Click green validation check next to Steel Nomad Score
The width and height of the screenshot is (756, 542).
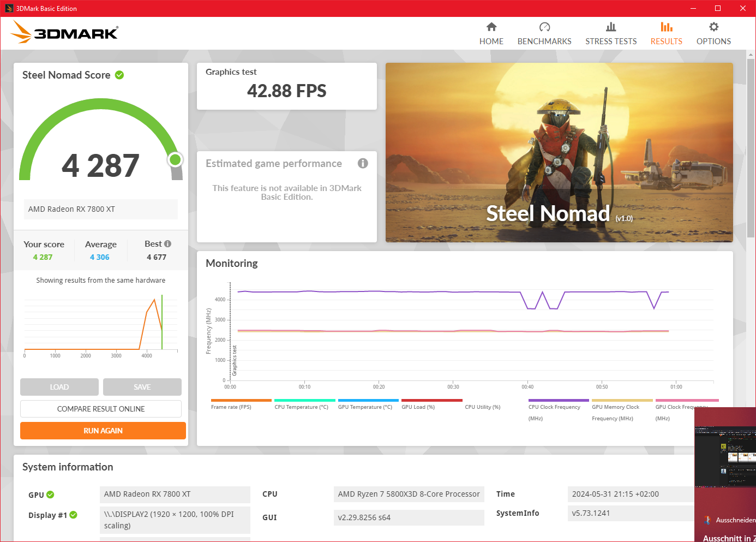click(119, 75)
